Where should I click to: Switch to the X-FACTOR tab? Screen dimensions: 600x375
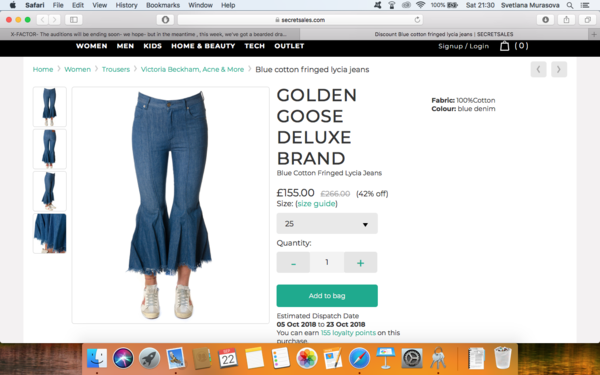[150, 34]
